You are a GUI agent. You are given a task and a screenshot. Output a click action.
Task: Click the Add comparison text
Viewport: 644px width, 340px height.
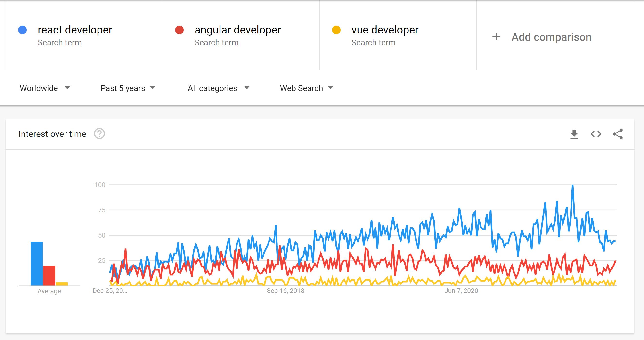[x=551, y=37]
